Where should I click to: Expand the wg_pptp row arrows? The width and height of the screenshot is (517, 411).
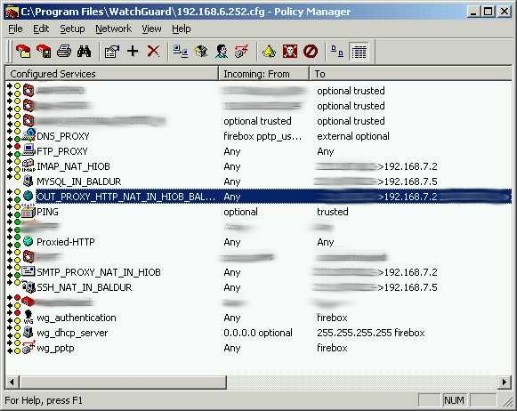10,347
